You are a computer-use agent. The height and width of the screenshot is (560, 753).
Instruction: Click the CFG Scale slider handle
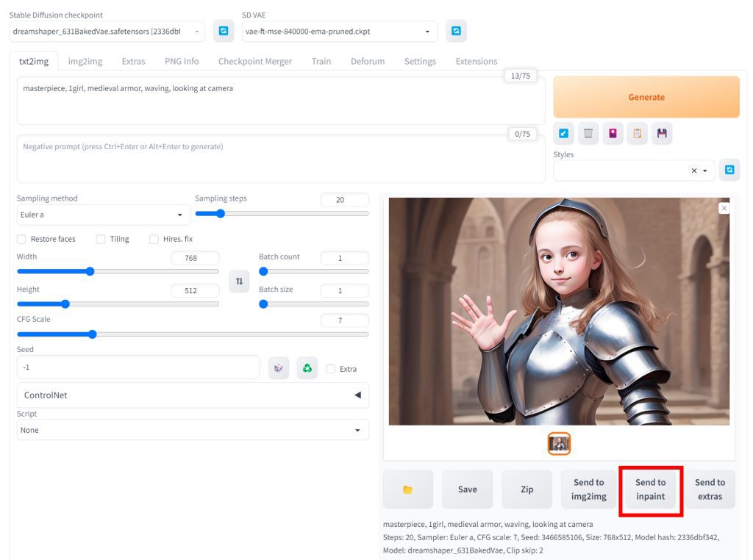click(x=92, y=334)
